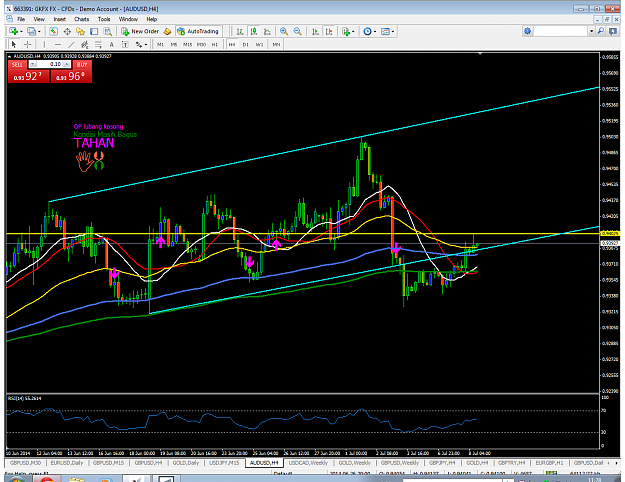Viewport: 625px width, 482px height.
Task: Open the View menu
Action: (x=39, y=19)
